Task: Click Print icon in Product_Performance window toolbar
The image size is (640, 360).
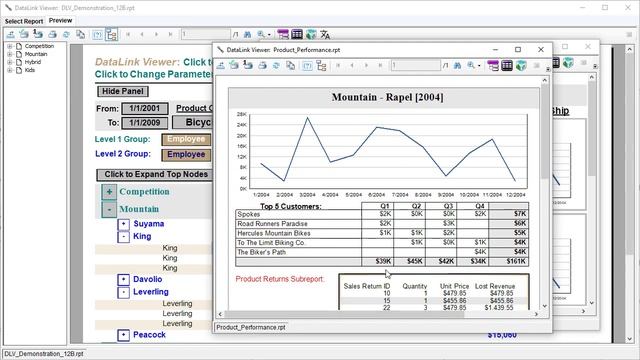Action: (262, 65)
